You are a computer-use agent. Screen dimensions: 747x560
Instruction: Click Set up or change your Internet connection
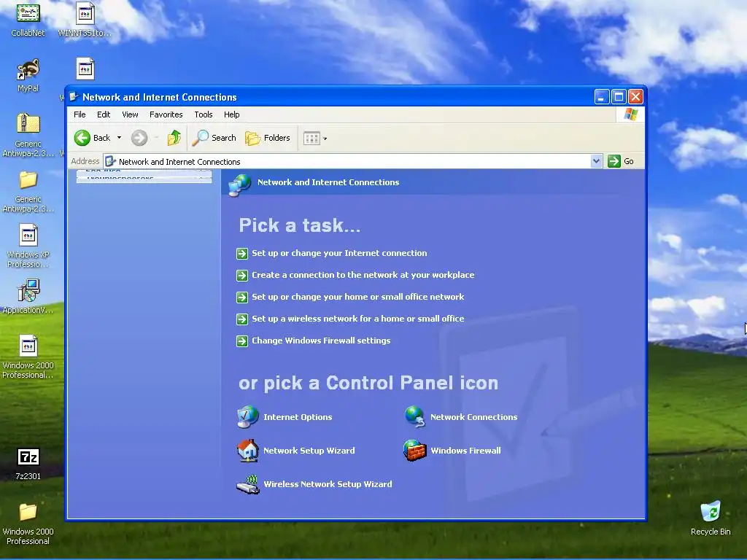pyautogui.click(x=339, y=253)
